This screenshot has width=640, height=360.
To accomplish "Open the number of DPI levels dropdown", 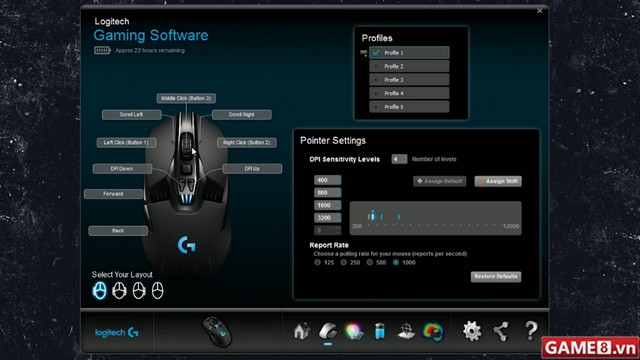I will (x=399, y=159).
